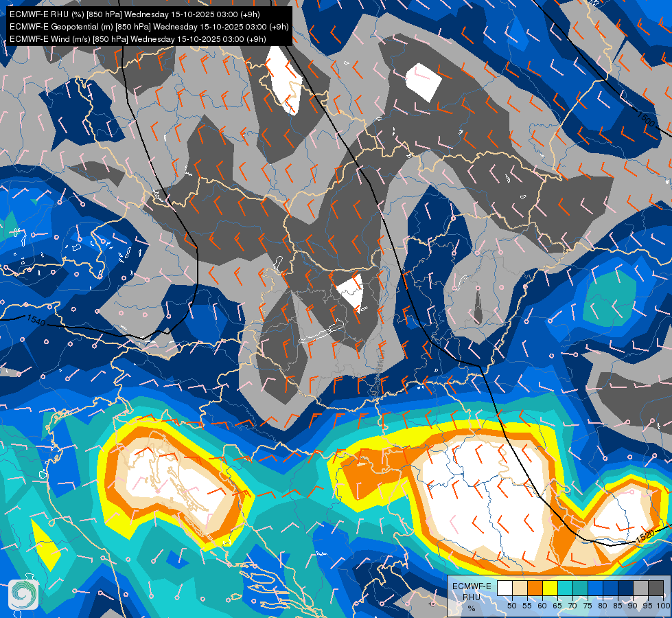Click the legend value 100
Screen dimensions: 672x618
(x=662, y=606)
